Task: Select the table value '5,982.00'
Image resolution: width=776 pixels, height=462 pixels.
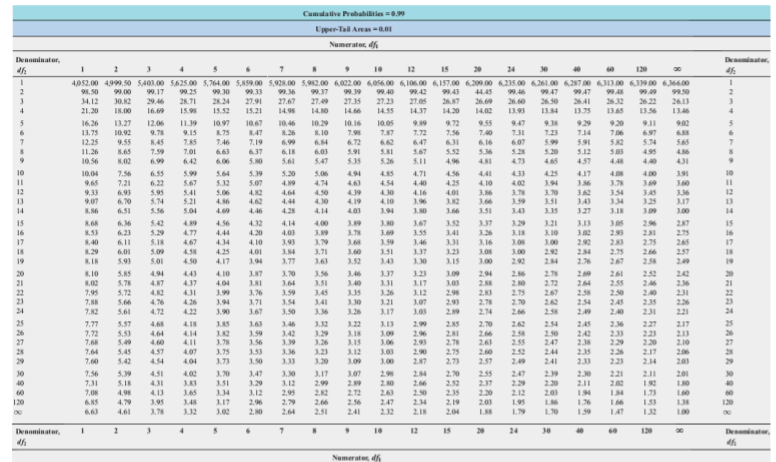Action: coord(315,83)
